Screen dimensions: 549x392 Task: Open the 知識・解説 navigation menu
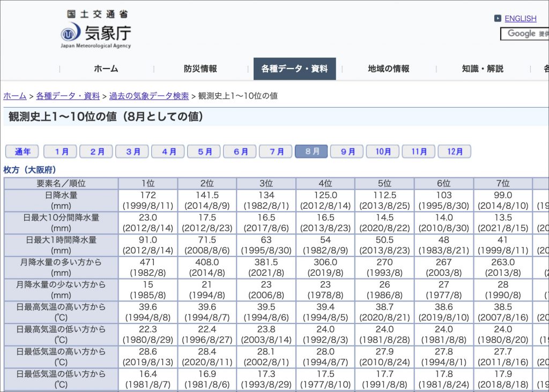(483, 69)
